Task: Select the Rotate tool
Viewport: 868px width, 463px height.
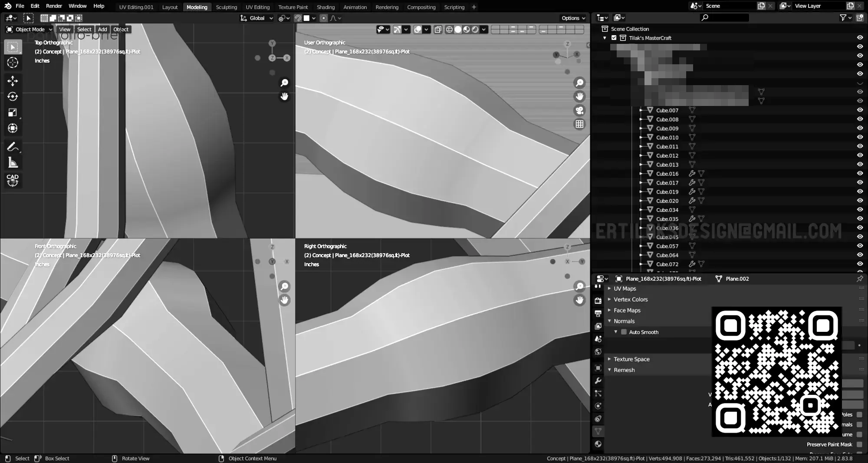Action: click(x=13, y=96)
